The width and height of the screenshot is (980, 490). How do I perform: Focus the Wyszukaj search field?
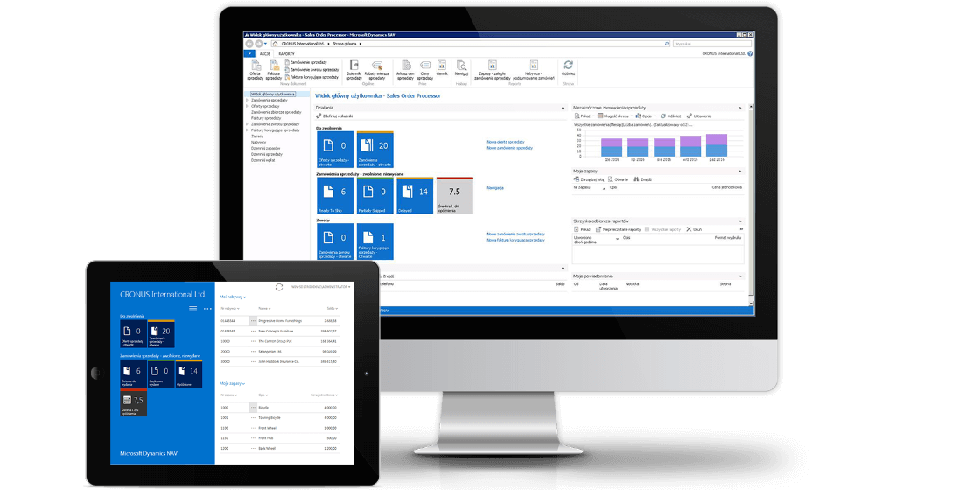pyautogui.click(x=712, y=44)
